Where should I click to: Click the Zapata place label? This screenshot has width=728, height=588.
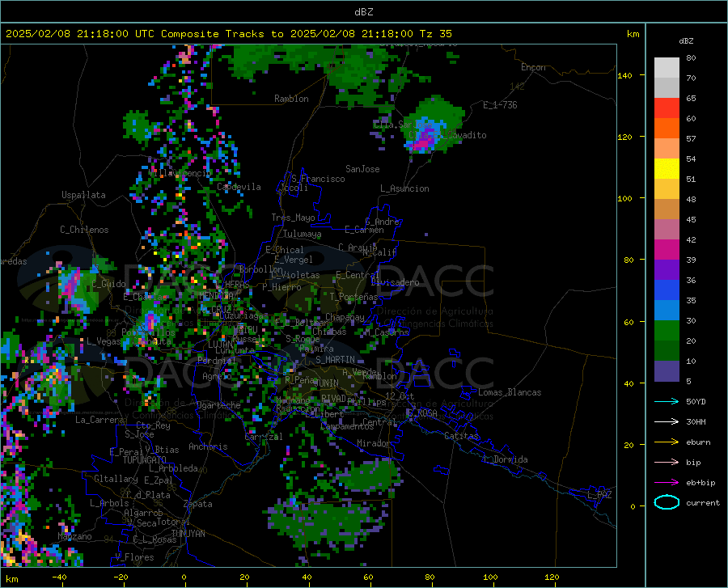click(198, 504)
